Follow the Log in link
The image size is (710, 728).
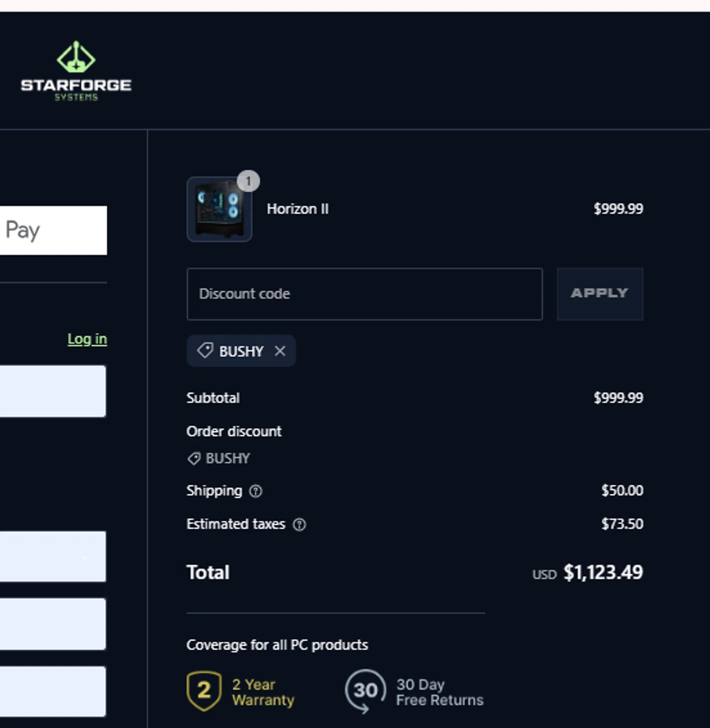point(87,339)
